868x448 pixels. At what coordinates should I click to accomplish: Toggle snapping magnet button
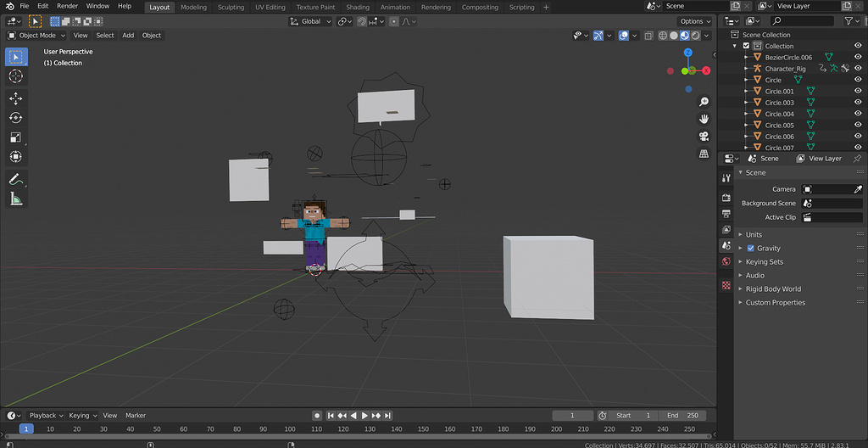[361, 21]
